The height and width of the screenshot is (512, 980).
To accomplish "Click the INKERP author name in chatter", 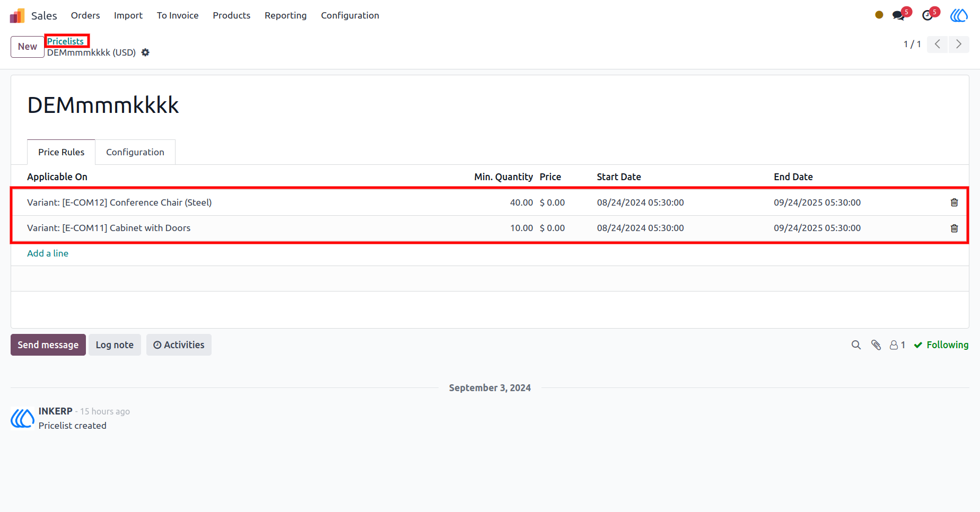I will [x=55, y=411].
